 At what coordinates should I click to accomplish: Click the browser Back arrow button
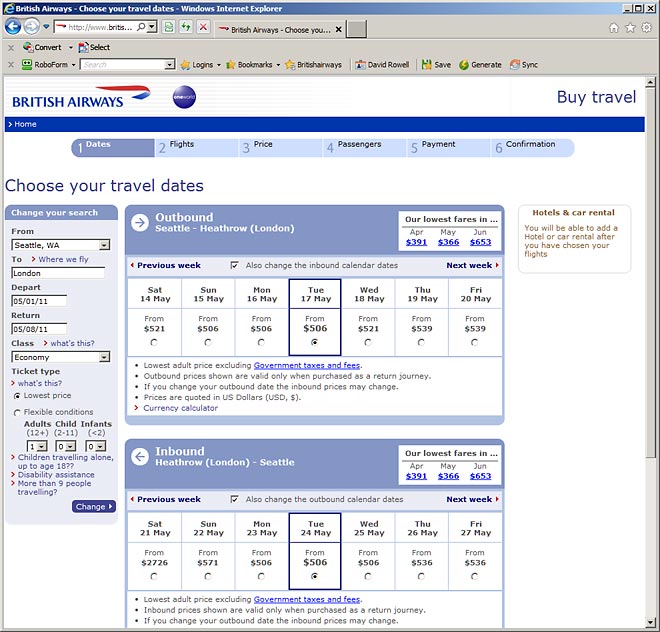tap(13, 27)
